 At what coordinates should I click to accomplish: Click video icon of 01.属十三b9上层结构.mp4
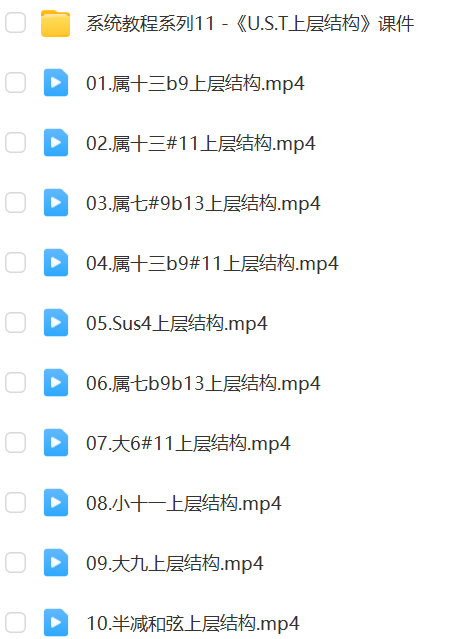56,83
